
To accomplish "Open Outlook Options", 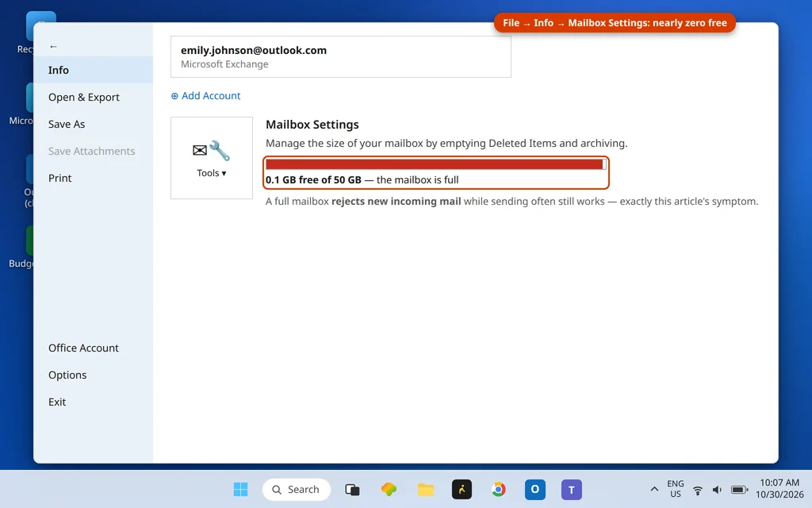I will pyautogui.click(x=94, y=375).
